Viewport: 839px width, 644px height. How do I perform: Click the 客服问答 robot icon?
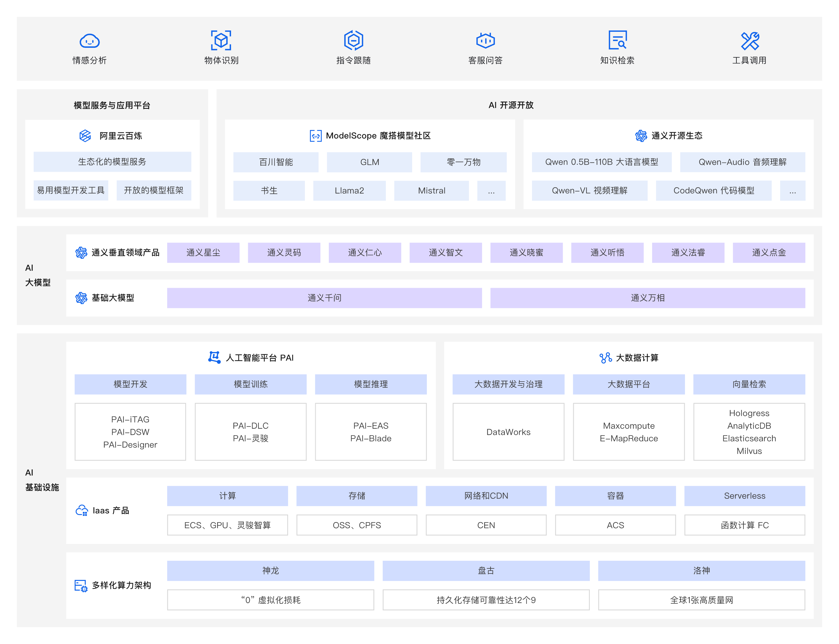point(485,40)
